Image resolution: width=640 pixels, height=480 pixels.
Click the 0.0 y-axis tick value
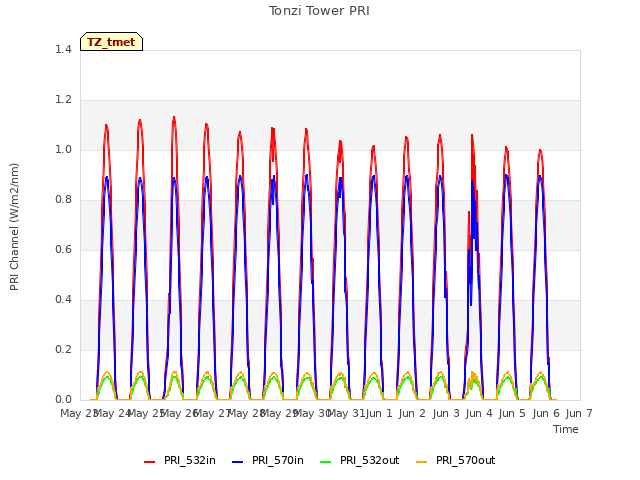coord(63,400)
